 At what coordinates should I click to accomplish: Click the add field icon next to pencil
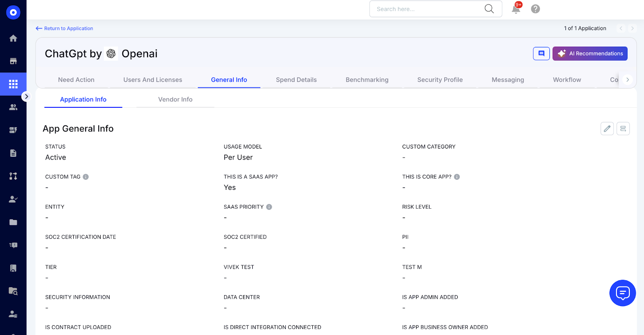[x=623, y=129]
